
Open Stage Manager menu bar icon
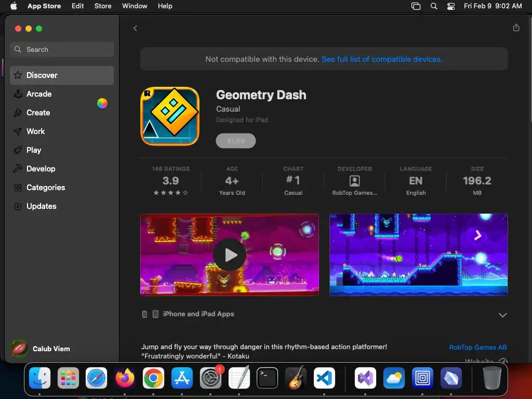tap(416, 6)
